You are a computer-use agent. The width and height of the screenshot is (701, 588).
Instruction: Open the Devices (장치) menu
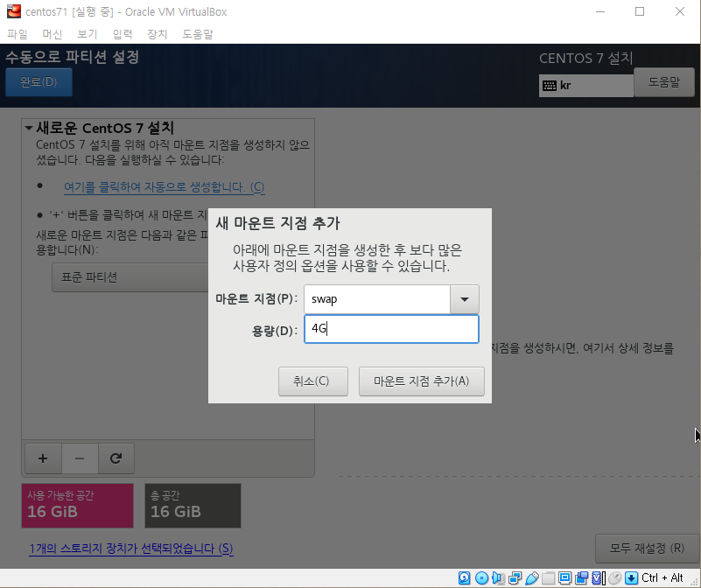coord(158,34)
